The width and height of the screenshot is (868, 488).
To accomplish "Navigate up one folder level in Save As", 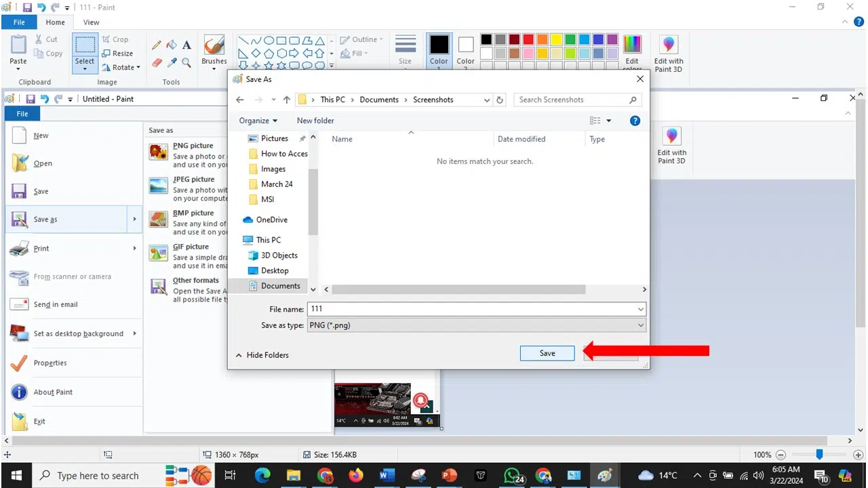I will (286, 100).
